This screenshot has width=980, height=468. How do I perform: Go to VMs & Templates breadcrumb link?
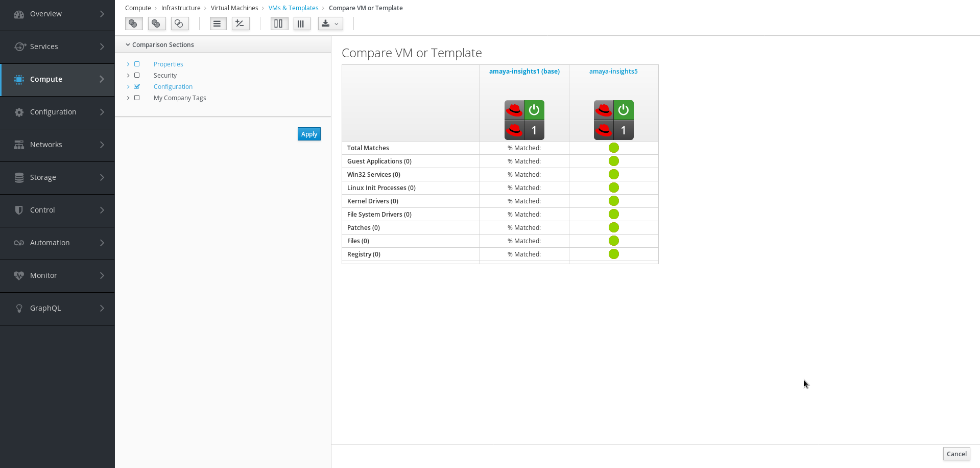tap(293, 8)
